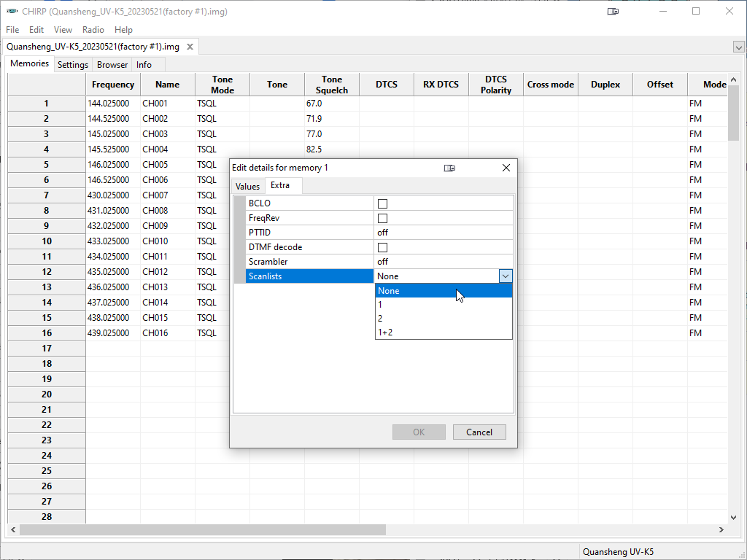The image size is (747, 560).
Task: Switch to the Values tab in dialog
Action: click(248, 186)
